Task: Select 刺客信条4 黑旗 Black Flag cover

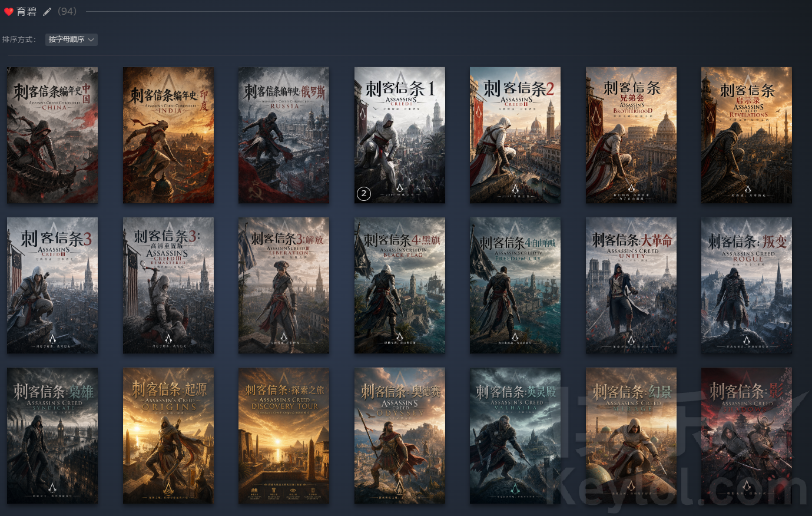Action: [x=400, y=285]
